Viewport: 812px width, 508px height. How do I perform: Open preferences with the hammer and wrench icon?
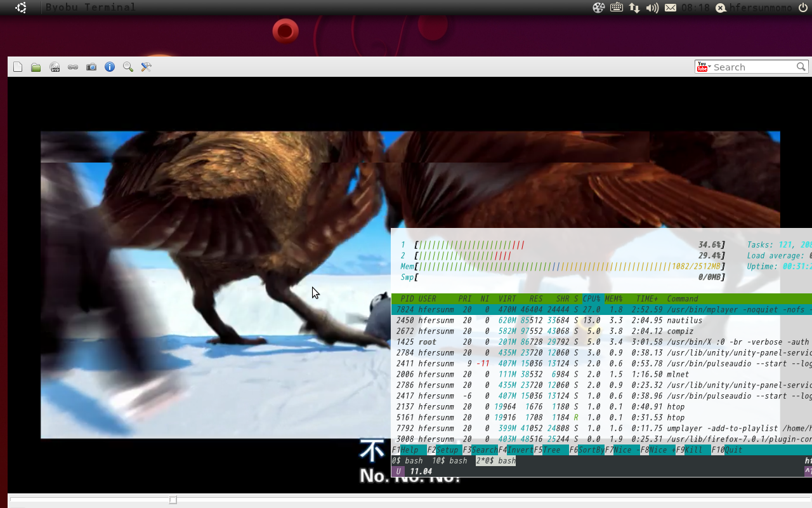coord(147,67)
